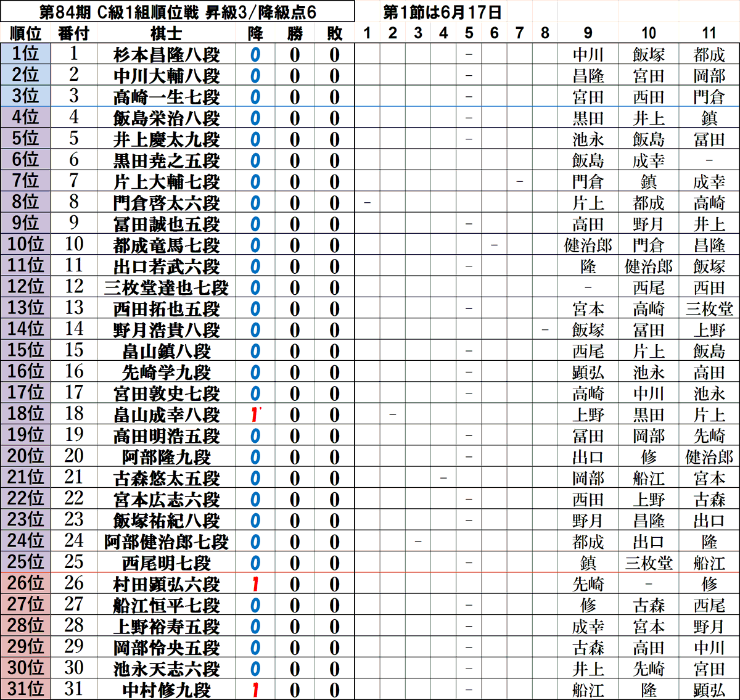The image size is (740, 700).
Task: Select player name 片上大輔七段
Action: (x=166, y=182)
